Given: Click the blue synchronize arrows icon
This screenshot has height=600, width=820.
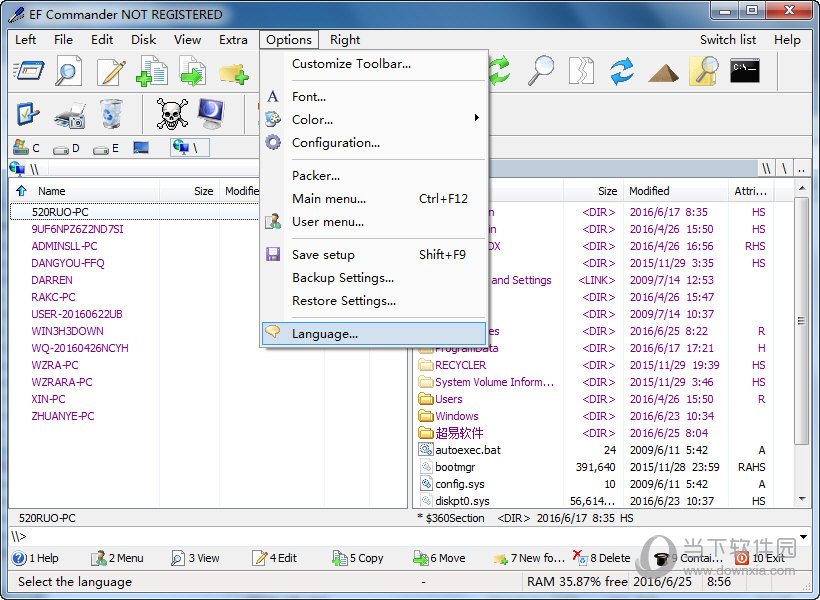Looking at the screenshot, I should [x=622, y=71].
